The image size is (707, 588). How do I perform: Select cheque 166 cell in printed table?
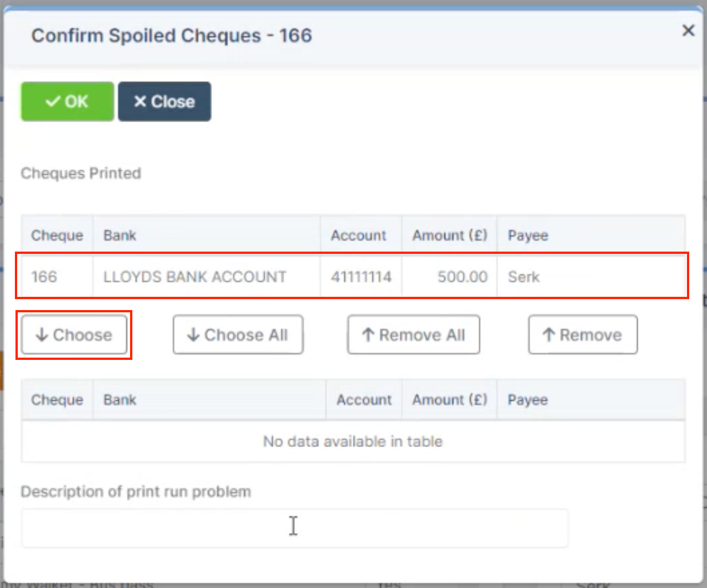click(x=57, y=277)
